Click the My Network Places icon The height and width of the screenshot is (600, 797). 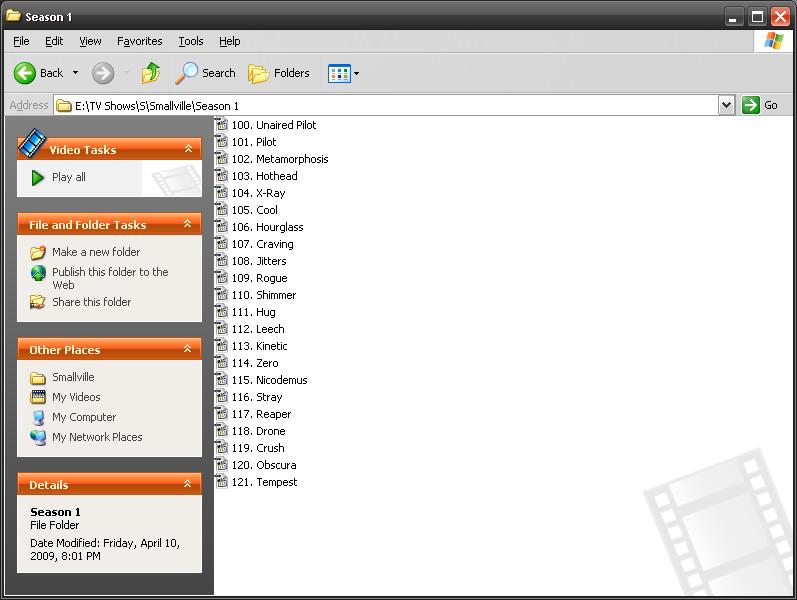click(38, 437)
